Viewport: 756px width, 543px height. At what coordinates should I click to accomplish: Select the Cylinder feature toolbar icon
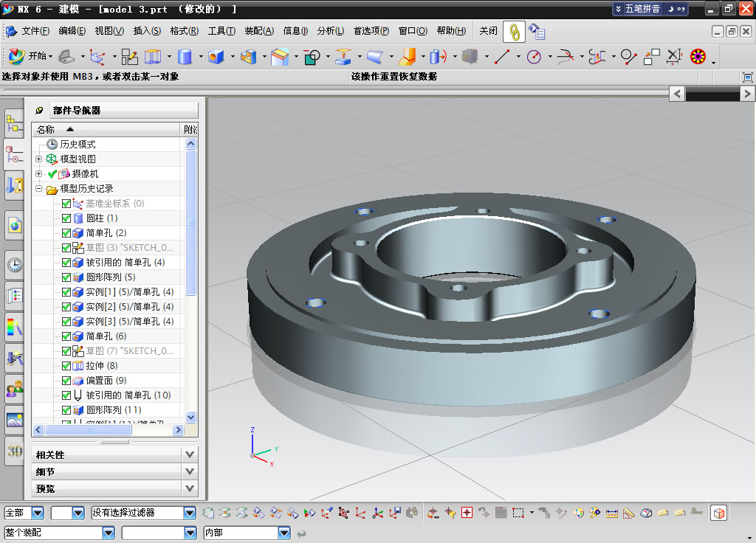[x=185, y=57]
